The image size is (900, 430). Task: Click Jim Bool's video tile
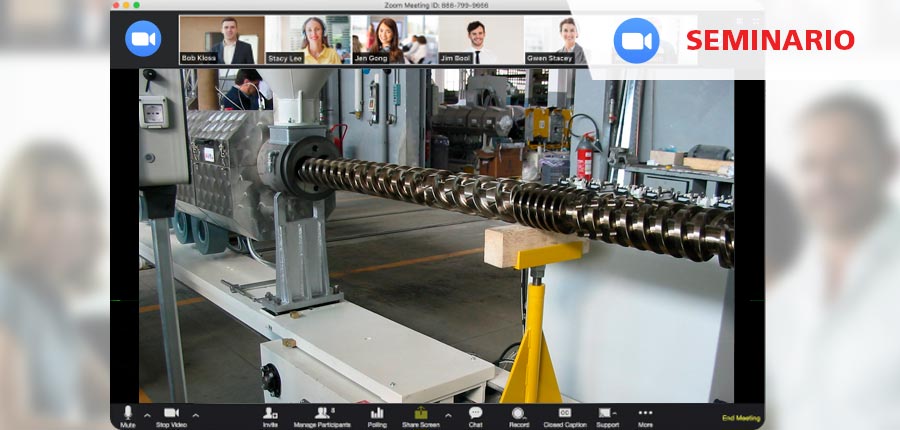pyautogui.click(x=481, y=40)
